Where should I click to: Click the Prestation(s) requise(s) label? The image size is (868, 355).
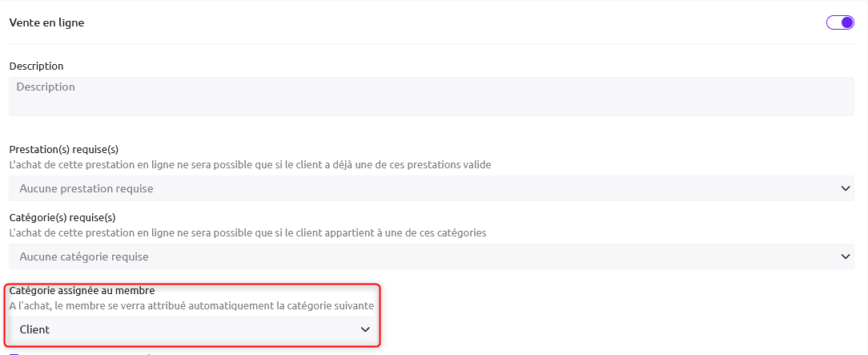[64, 149]
